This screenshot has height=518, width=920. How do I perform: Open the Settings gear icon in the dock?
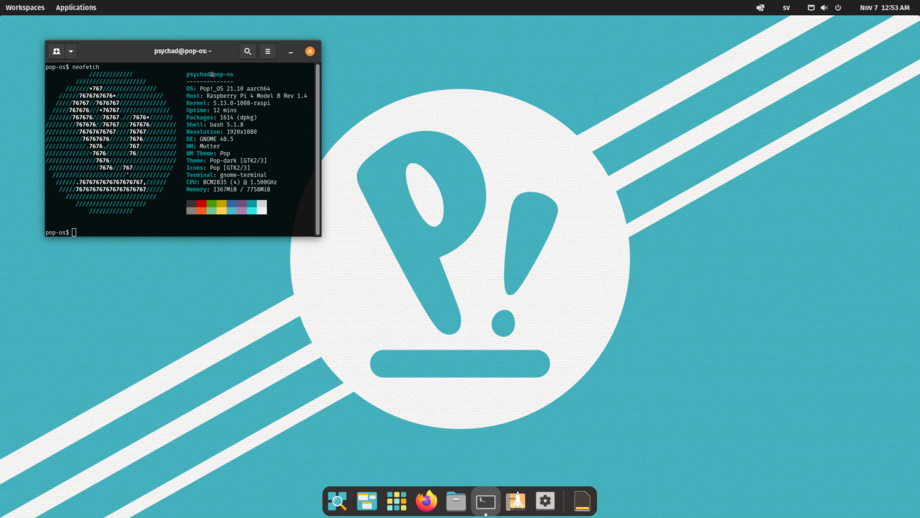pyautogui.click(x=545, y=501)
